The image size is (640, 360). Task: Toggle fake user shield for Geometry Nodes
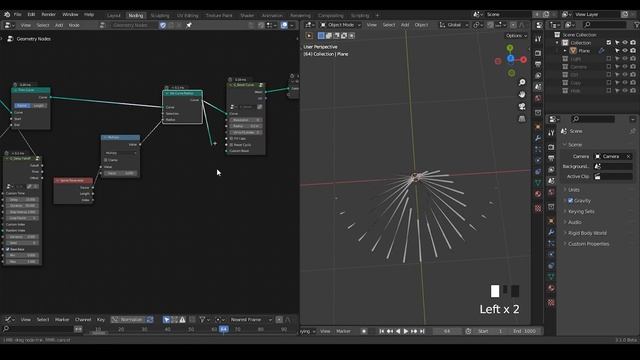tap(163, 25)
